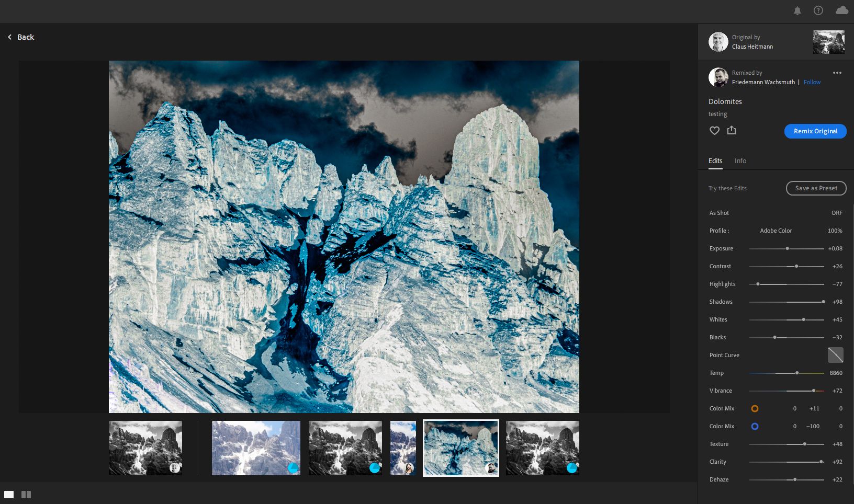The image size is (854, 504).
Task: Click the back arrow next to Back
Action: click(x=9, y=37)
